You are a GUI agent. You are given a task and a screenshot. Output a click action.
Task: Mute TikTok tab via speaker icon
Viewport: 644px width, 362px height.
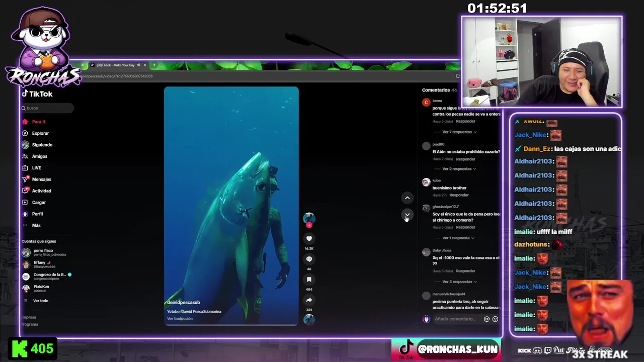[138, 65]
